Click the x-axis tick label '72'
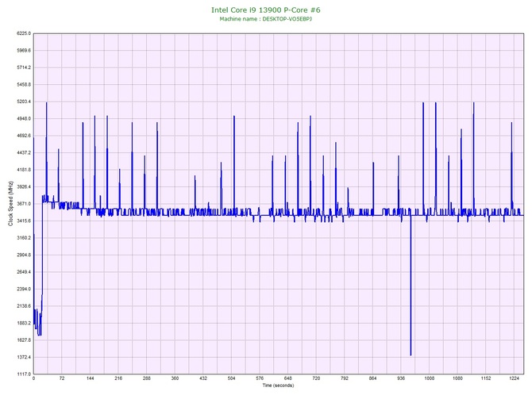 (x=62, y=378)
